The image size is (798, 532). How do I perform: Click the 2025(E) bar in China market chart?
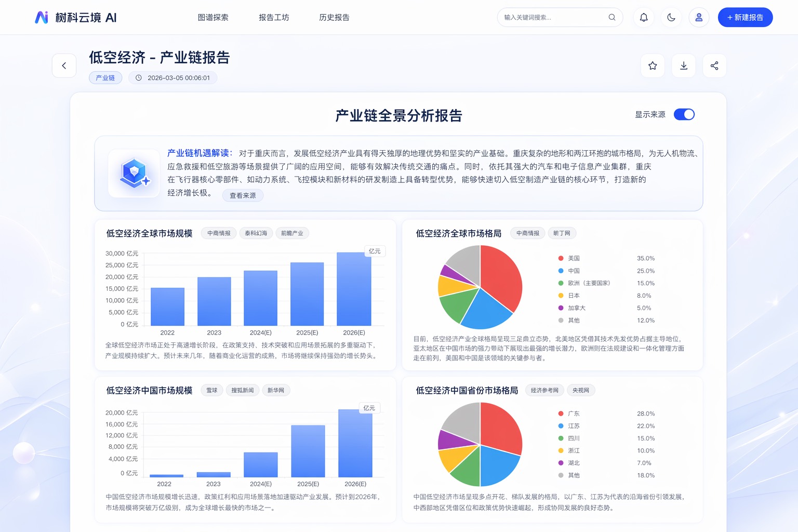[x=308, y=451]
